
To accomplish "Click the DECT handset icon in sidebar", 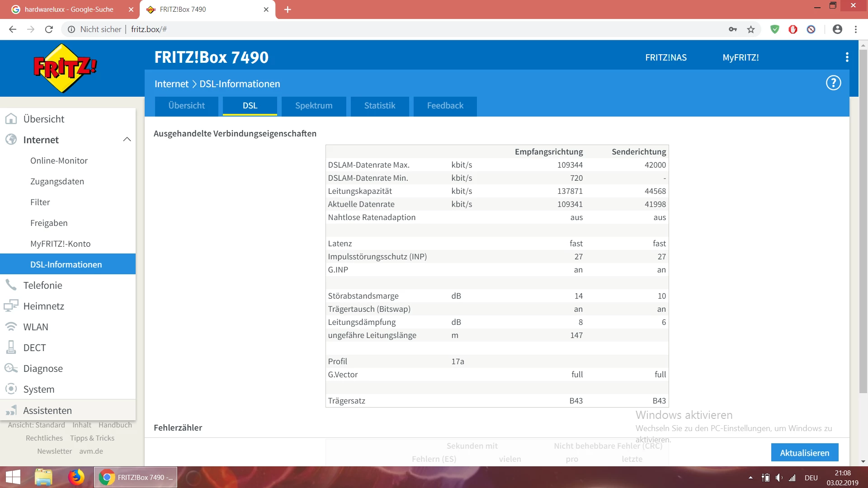I will pos(11,347).
